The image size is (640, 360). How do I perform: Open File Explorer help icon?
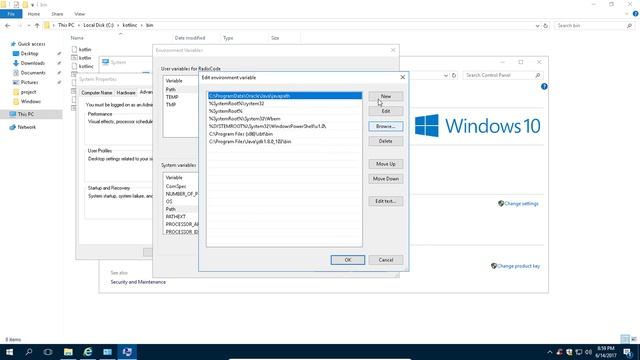(x=636, y=14)
